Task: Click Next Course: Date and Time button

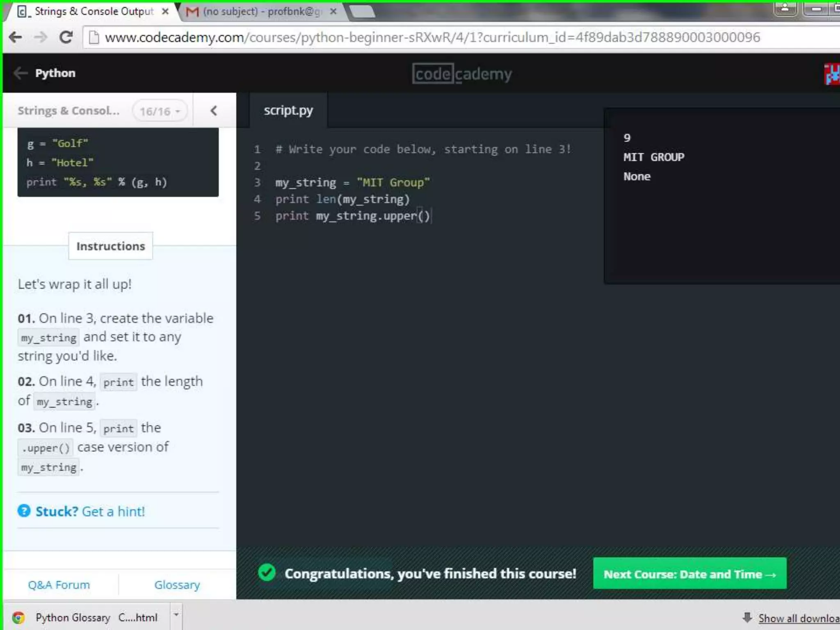Action: [689, 573]
